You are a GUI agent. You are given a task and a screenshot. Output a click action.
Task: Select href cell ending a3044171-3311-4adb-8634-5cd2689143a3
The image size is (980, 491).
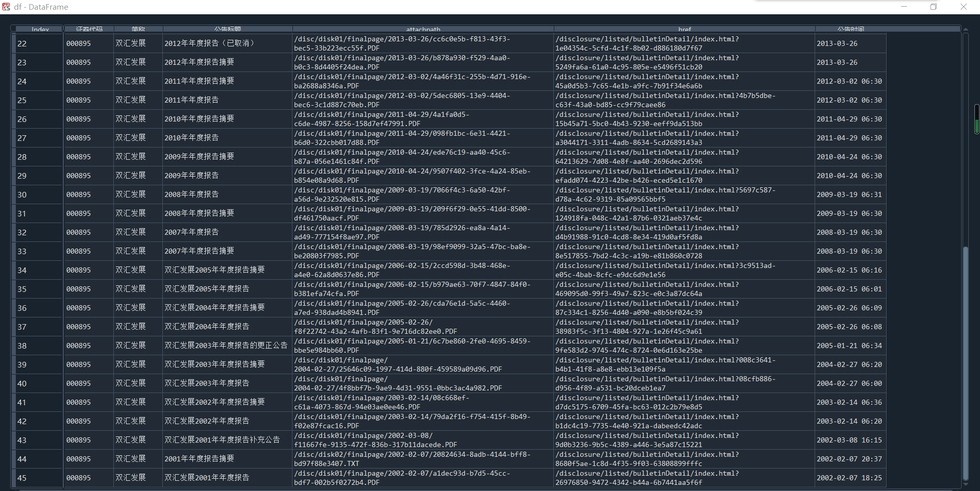(x=684, y=138)
